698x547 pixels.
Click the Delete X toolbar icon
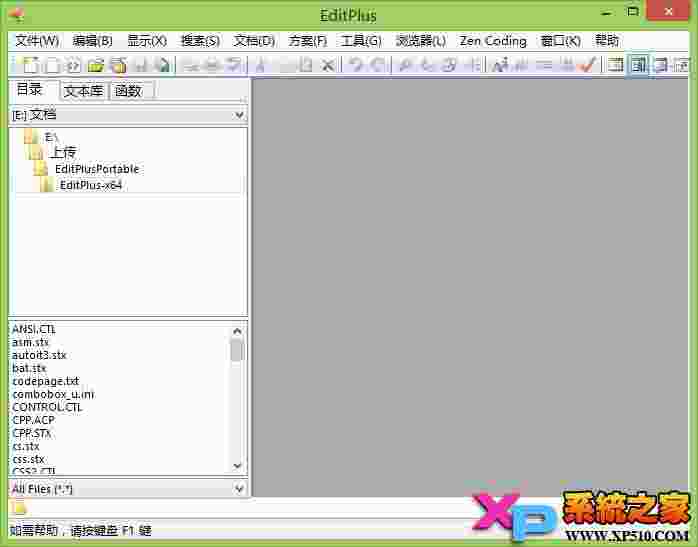click(328, 65)
